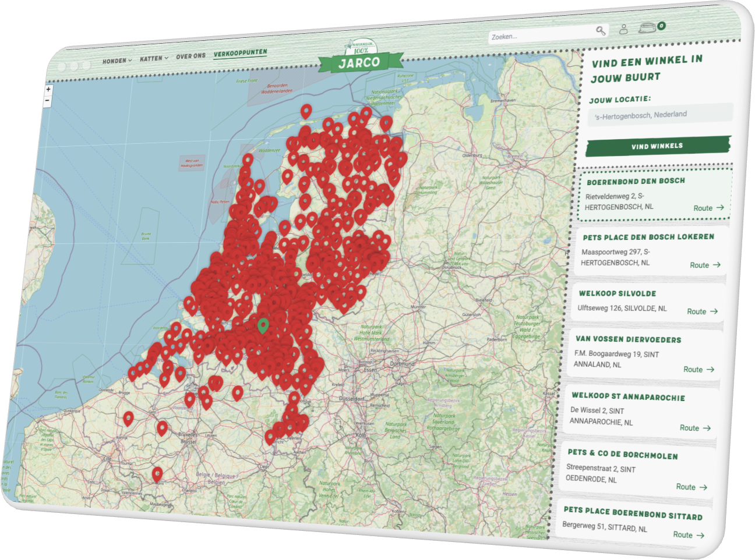Zoom in the map with plus

pyautogui.click(x=48, y=90)
